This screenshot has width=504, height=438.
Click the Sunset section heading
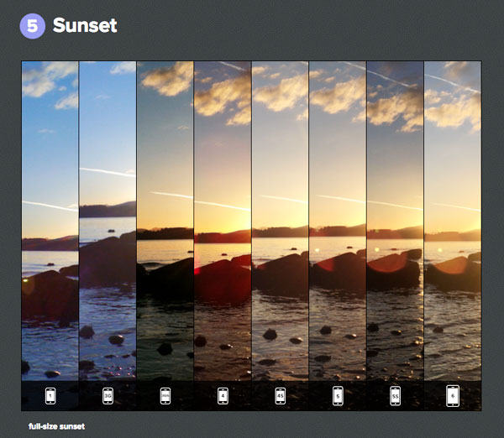(85, 25)
